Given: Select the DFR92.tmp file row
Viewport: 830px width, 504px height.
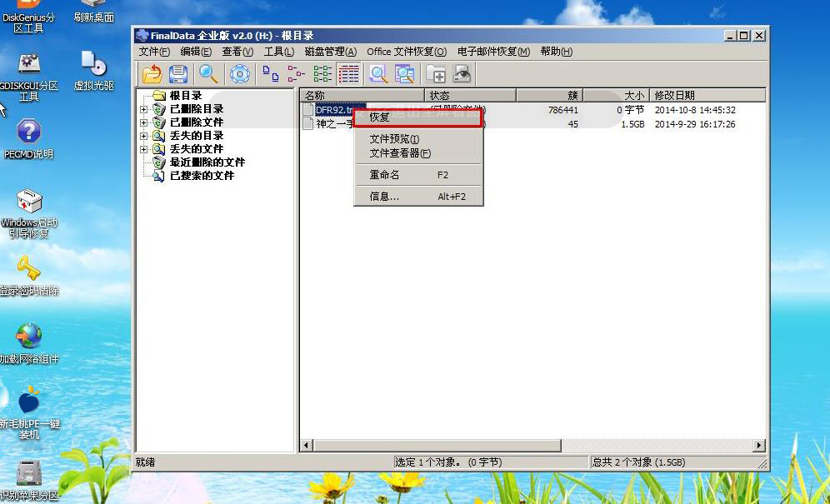Looking at the screenshot, I should click(x=533, y=110).
